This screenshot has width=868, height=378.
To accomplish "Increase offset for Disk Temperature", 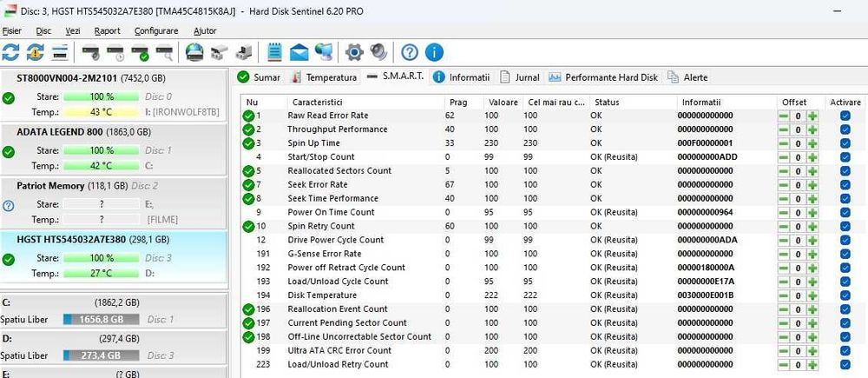I will click(x=812, y=296).
